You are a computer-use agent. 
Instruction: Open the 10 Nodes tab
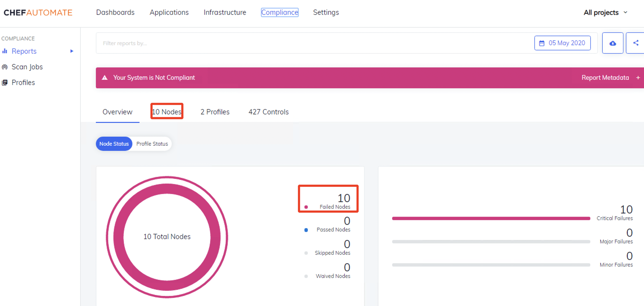click(x=167, y=112)
